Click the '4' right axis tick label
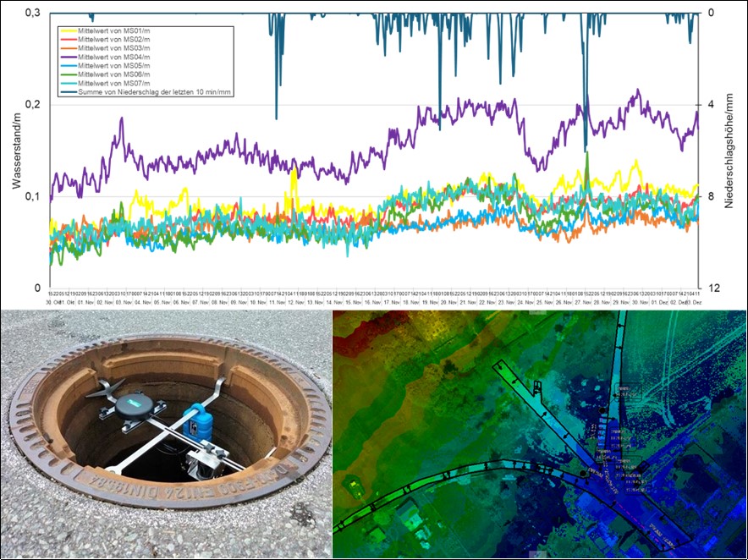 [x=711, y=105]
